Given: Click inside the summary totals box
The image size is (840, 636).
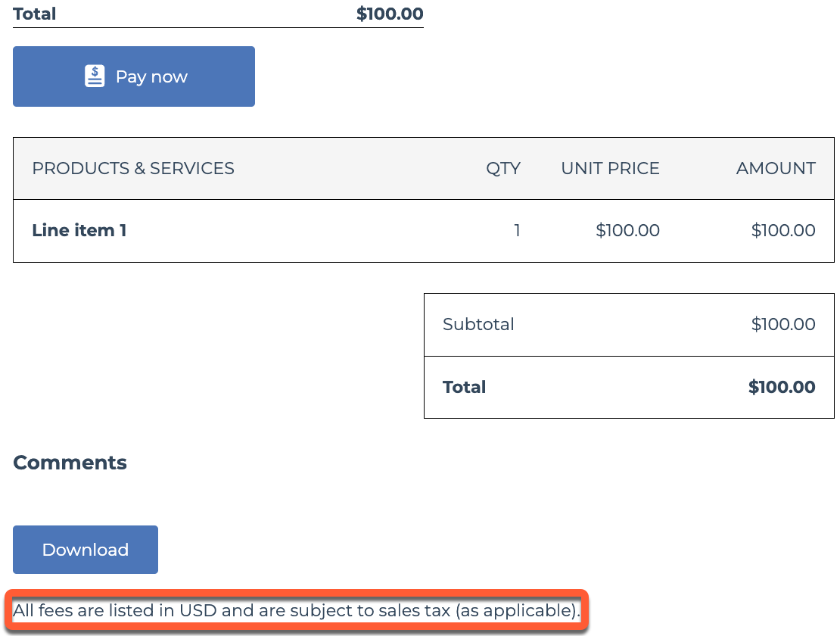Looking at the screenshot, I should click(x=629, y=355).
